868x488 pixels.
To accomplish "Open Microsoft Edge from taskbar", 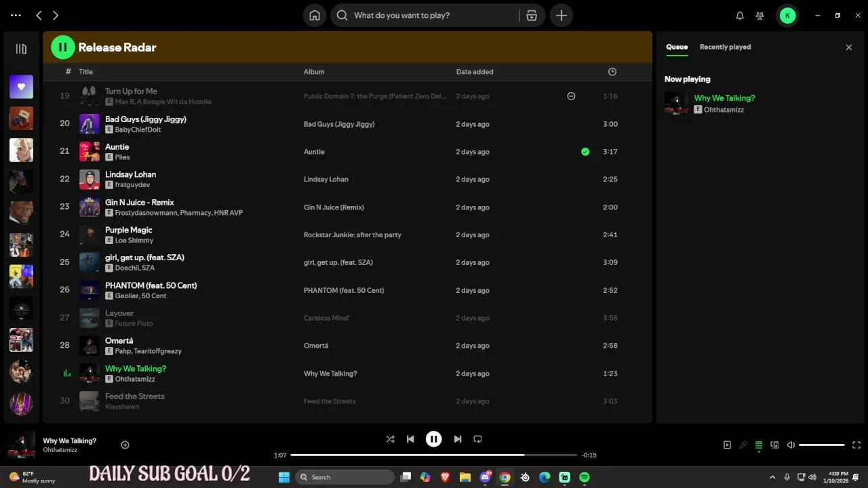I will pos(545,477).
